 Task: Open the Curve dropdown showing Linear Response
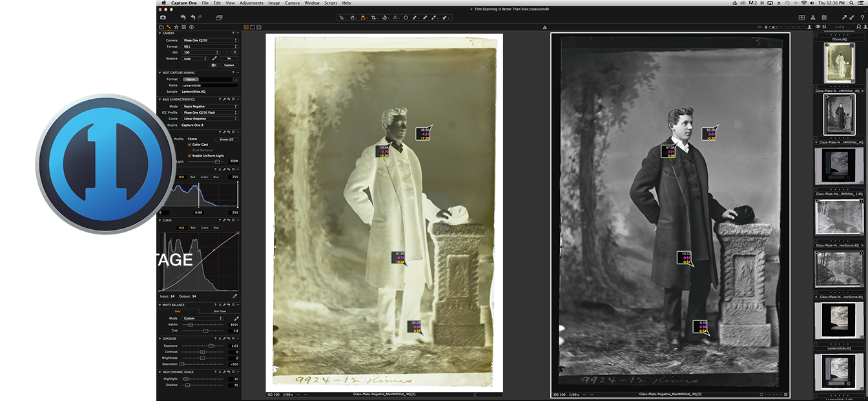[x=210, y=119]
